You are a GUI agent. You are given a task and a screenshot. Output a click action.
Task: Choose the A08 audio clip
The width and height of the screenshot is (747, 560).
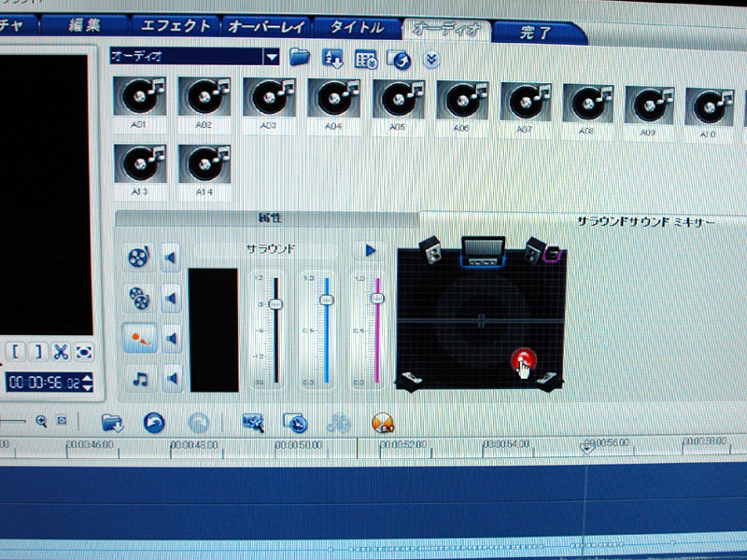[587, 104]
